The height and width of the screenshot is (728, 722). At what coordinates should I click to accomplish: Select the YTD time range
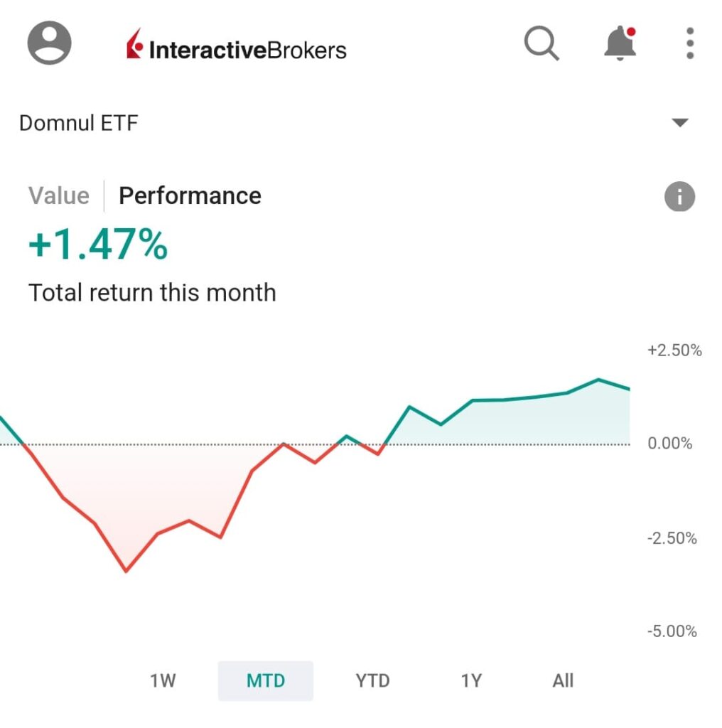point(372,681)
